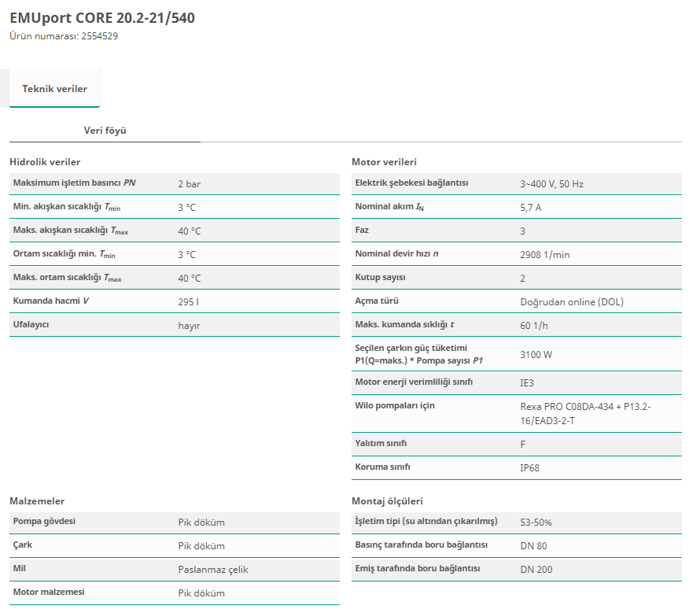Click the Faz label
The image size is (700, 613).
pos(362,230)
